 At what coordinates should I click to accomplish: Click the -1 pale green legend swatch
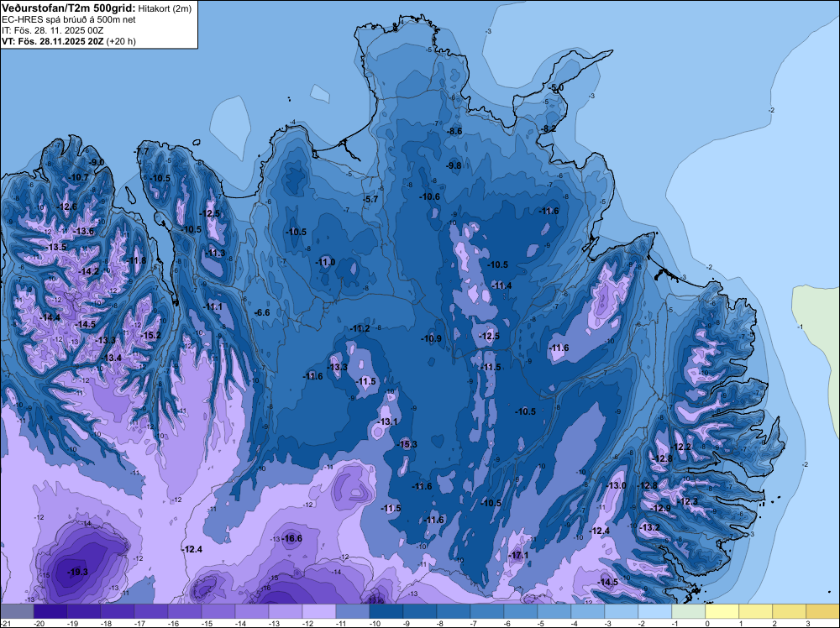689,611
